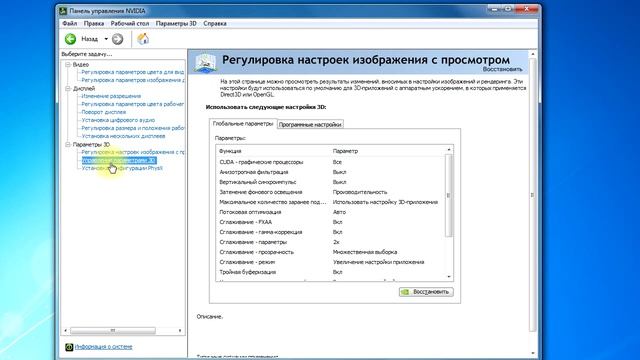This screenshot has height=360, width=640.
Task: Select the Сглаживание - гамма-коррекция row
Action: click(x=331, y=232)
